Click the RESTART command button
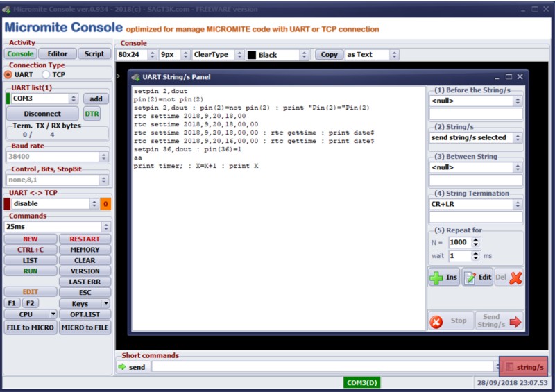 85,239
